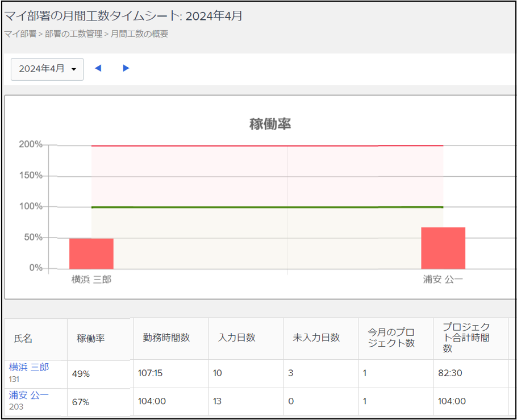Open 横浜 三郎 employee link

(x=29, y=367)
